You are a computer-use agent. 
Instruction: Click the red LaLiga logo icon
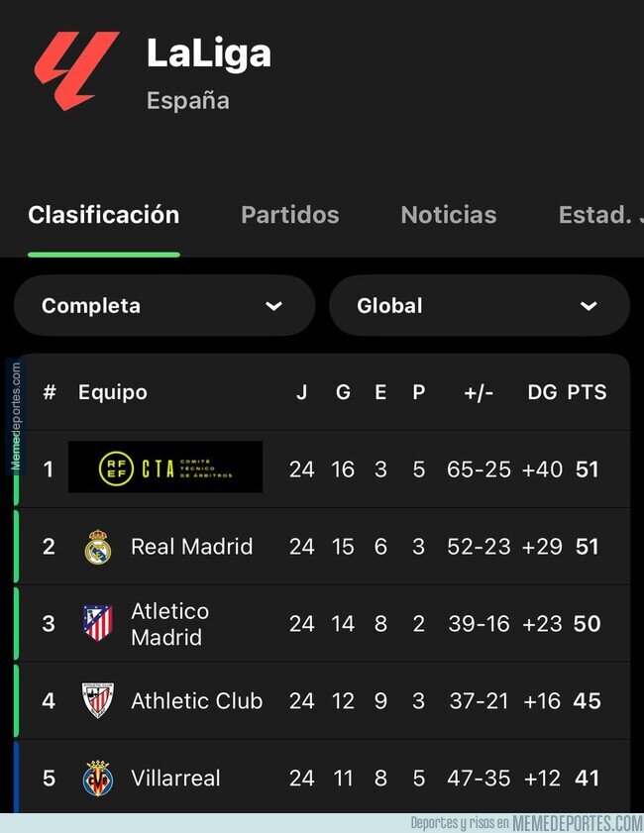click(77, 69)
